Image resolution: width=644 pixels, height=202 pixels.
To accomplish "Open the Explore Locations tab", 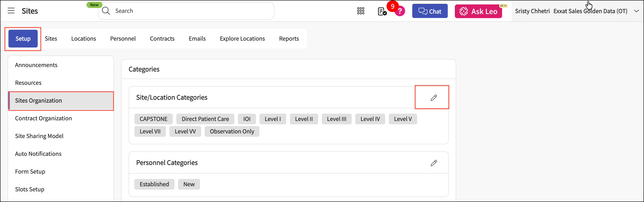I will tap(242, 39).
